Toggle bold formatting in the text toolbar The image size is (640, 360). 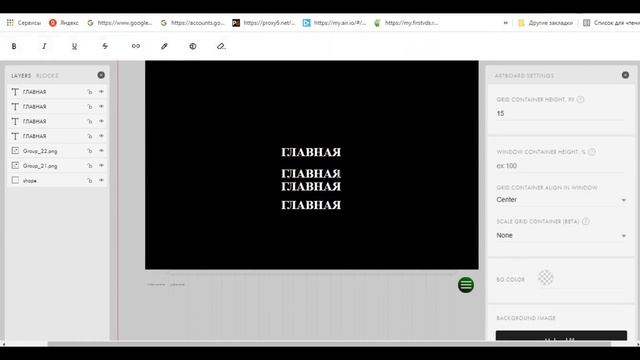pyautogui.click(x=14, y=46)
